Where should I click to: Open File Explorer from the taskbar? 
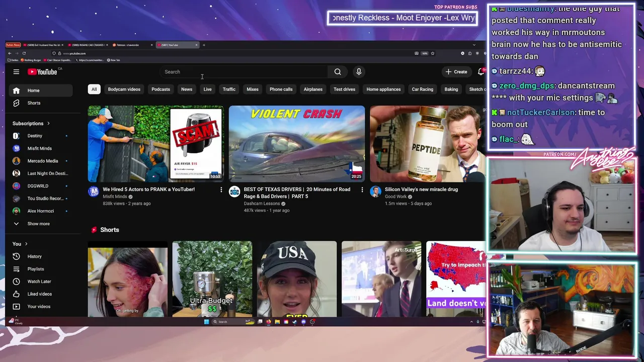tap(277, 322)
